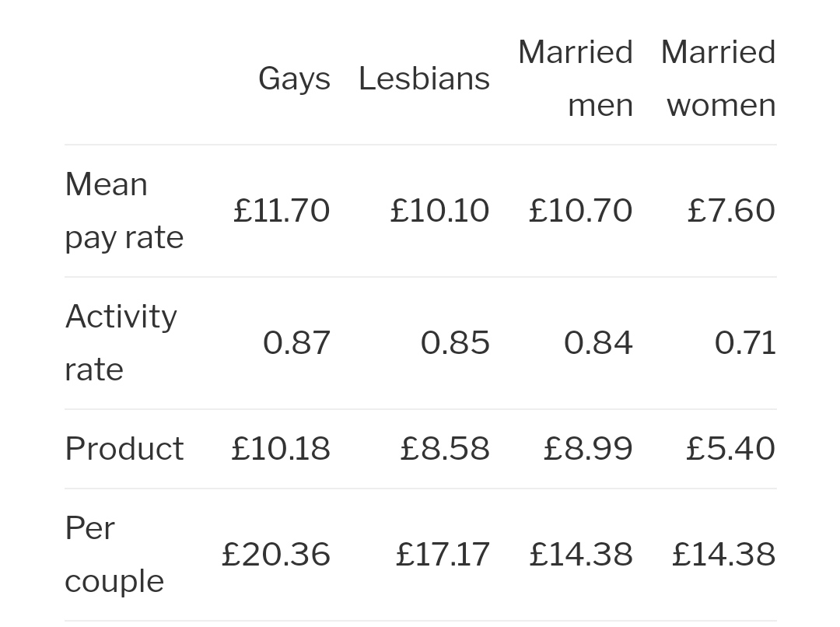Click the £11.70 mean pay cell
This screenshot has width=840, height=627.
coord(282,211)
